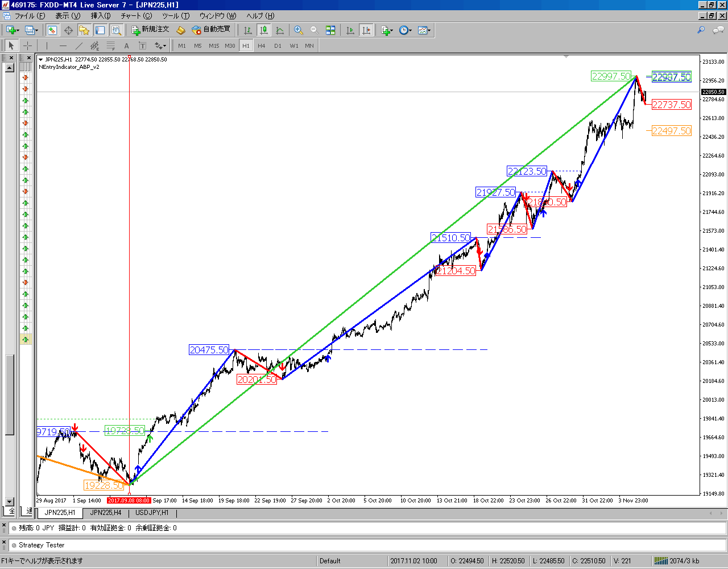Zoom in on the chart
728x569 pixels.
click(x=299, y=30)
